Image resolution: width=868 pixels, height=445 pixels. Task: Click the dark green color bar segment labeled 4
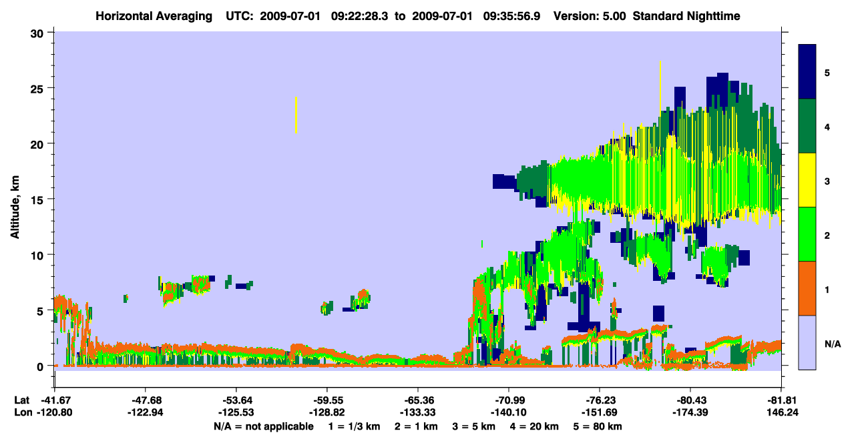click(807, 126)
